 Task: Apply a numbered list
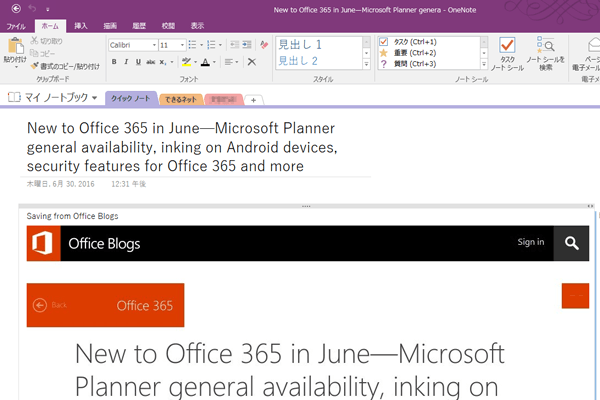[x=211, y=45]
